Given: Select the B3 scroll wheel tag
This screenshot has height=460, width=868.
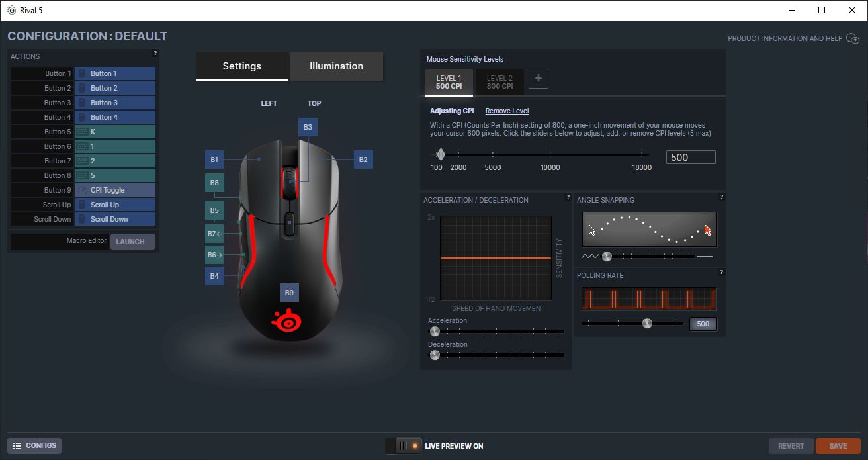Looking at the screenshot, I should pos(308,127).
